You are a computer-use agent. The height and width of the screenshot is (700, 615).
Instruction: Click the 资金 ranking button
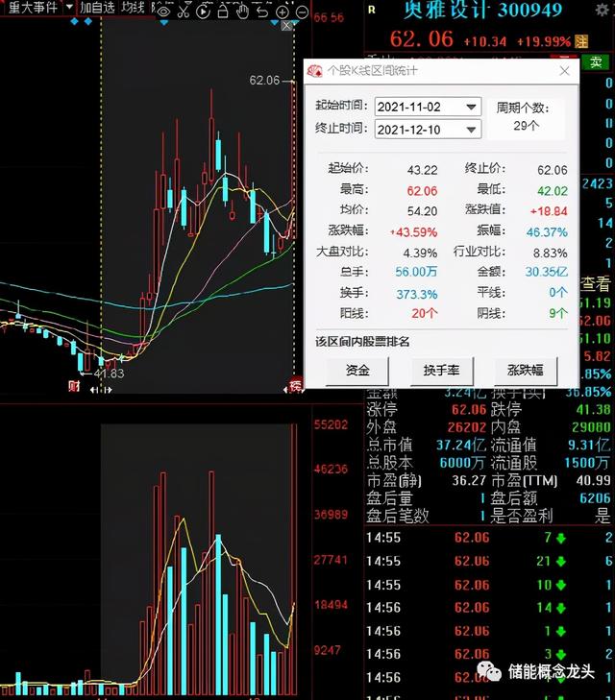tap(357, 370)
